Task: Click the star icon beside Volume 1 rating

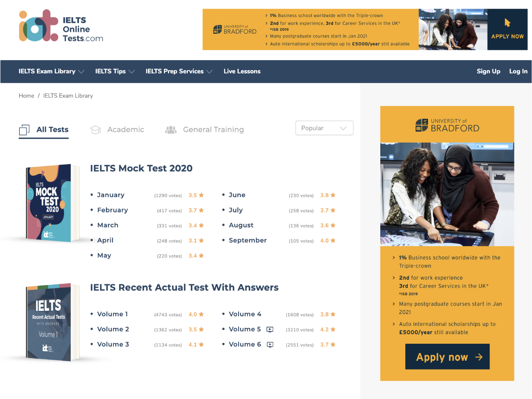Action: [x=201, y=314]
